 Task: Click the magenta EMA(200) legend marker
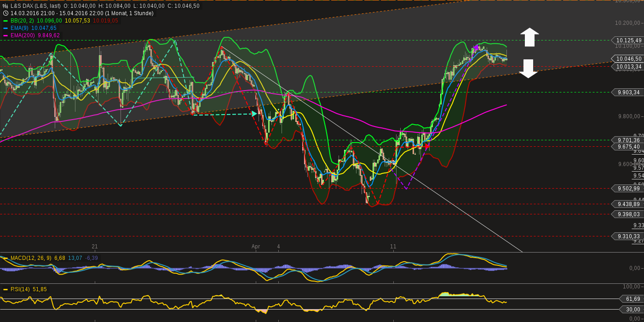5,35
